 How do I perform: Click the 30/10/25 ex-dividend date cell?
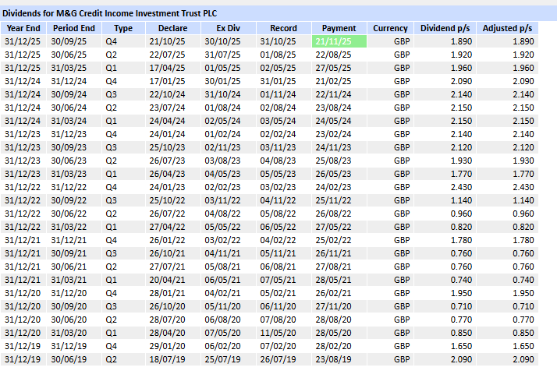pos(221,41)
